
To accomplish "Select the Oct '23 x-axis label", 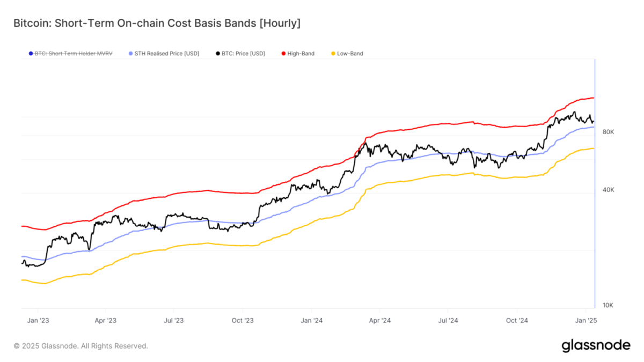I will [242, 320].
